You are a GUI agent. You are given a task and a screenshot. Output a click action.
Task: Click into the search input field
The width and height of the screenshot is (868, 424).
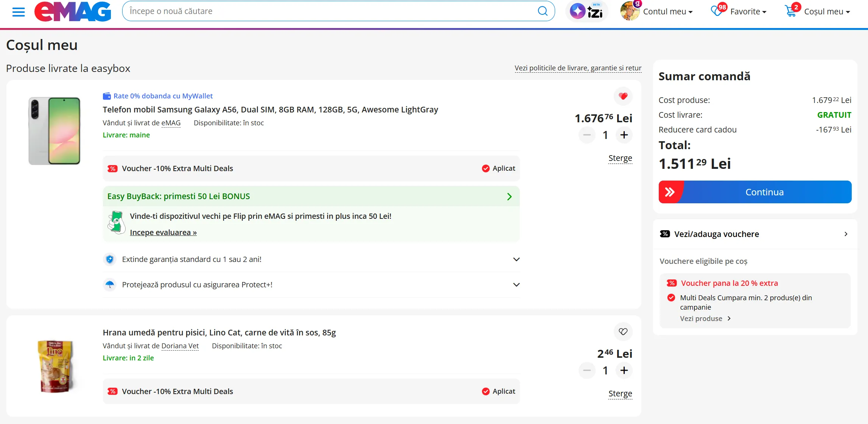tap(329, 11)
